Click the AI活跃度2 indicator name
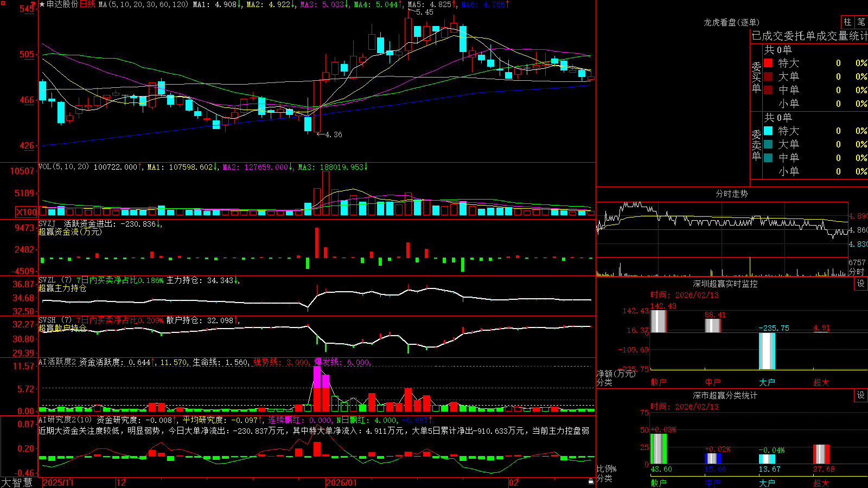Image resolution: width=868 pixels, height=488 pixels. pyautogui.click(x=58, y=362)
